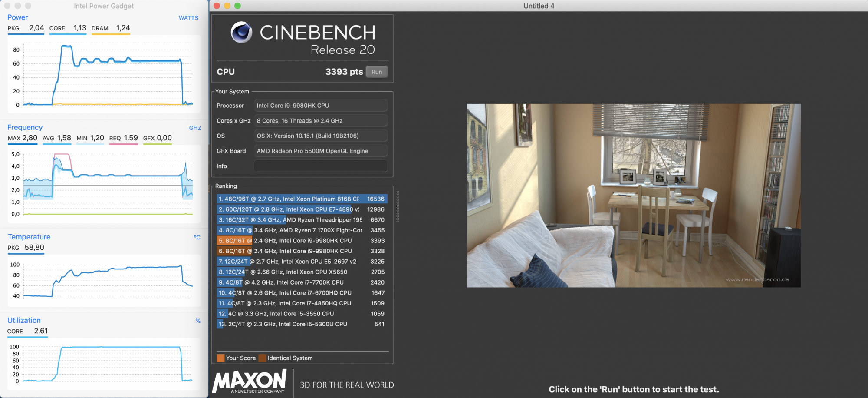The height and width of the screenshot is (398, 868).
Task: Click the Temperature section heading
Action: coord(29,237)
